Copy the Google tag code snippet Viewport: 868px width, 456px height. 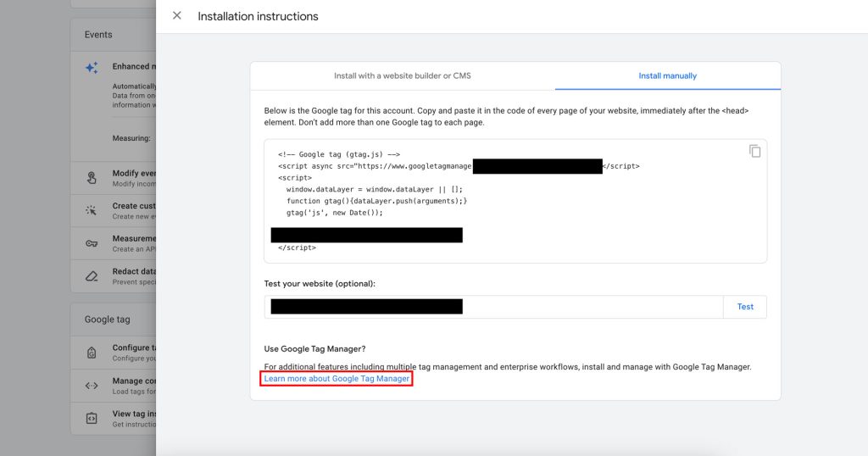click(x=754, y=151)
